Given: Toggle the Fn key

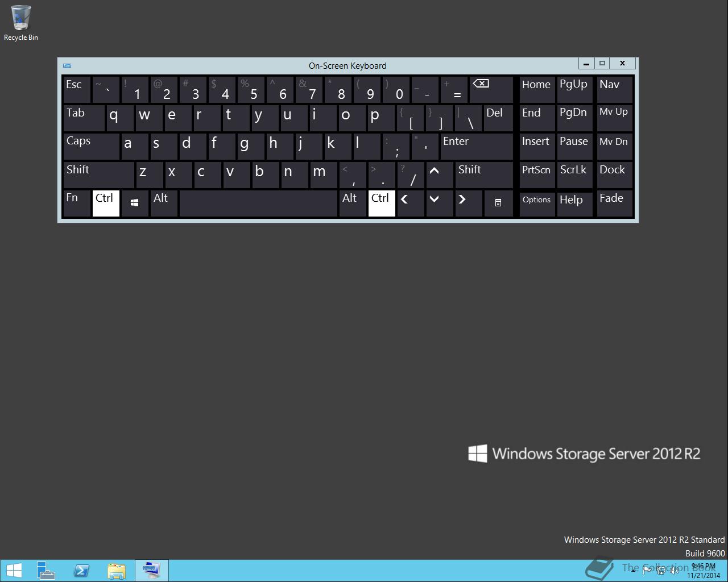Looking at the screenshot, I should (x=77, y=203).
